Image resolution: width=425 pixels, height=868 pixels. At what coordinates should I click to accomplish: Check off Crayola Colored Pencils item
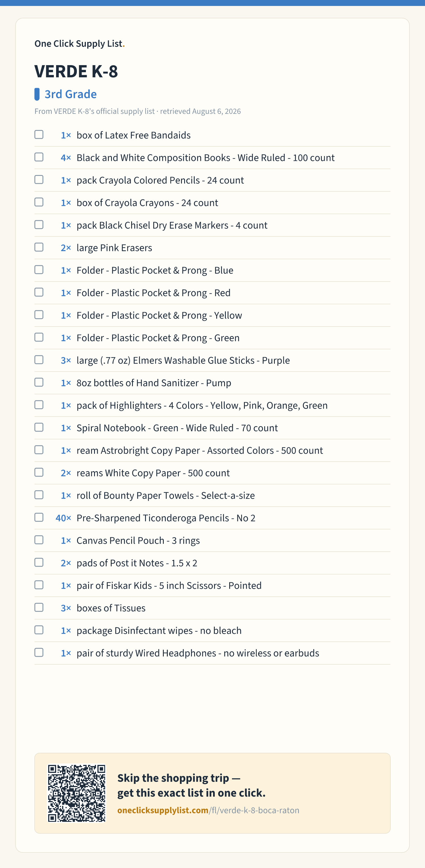click(39, 180)
